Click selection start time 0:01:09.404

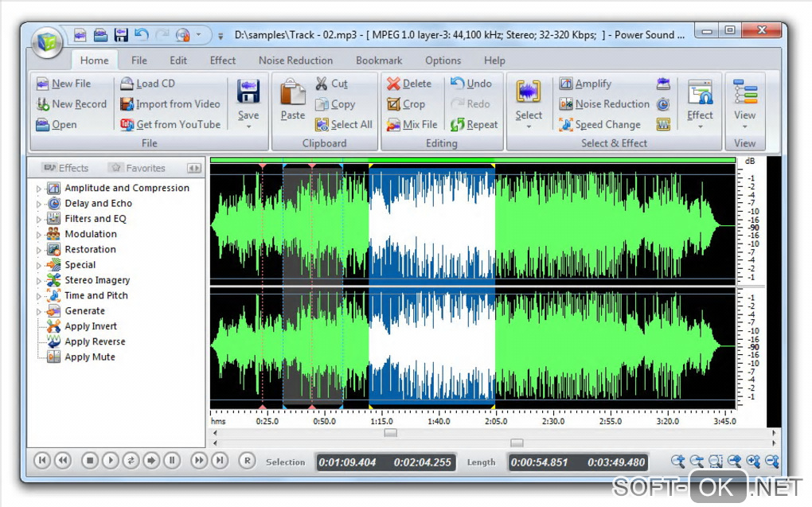[x=347, y=462]
